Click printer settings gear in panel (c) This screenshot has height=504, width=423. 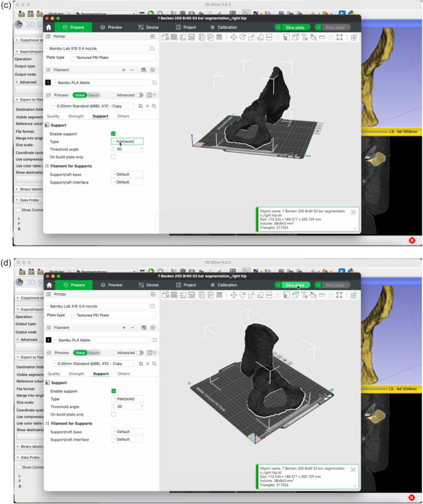[152, 36]
